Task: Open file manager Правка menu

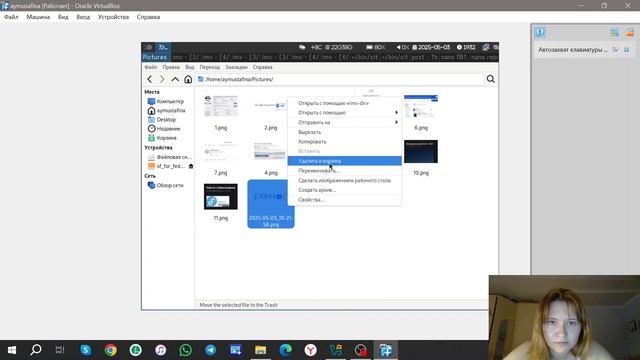Action: [x=171, y=67]
